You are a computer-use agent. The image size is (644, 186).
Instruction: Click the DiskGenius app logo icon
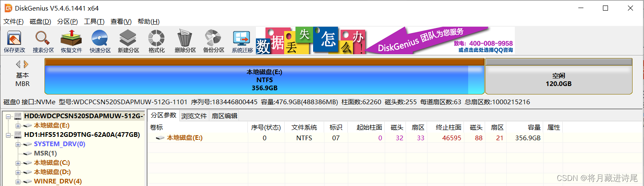coord(8,8)
